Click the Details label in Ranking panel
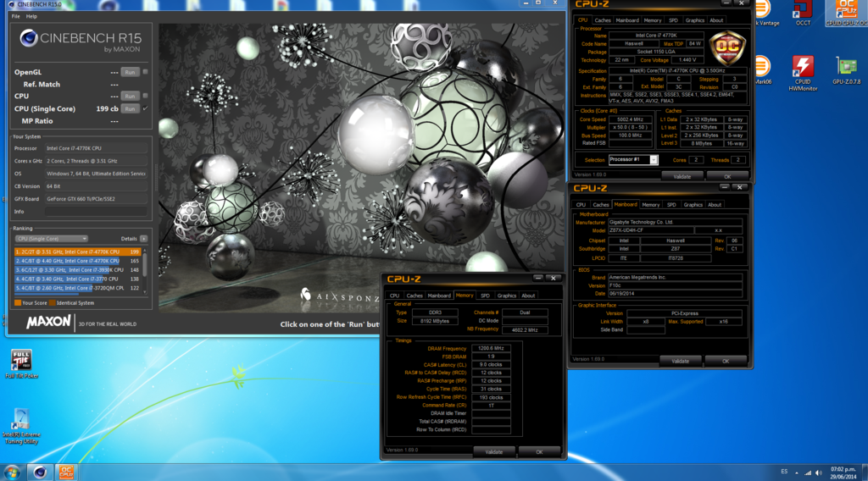This screenshot has height=481, width=868. tap(129, 239)
